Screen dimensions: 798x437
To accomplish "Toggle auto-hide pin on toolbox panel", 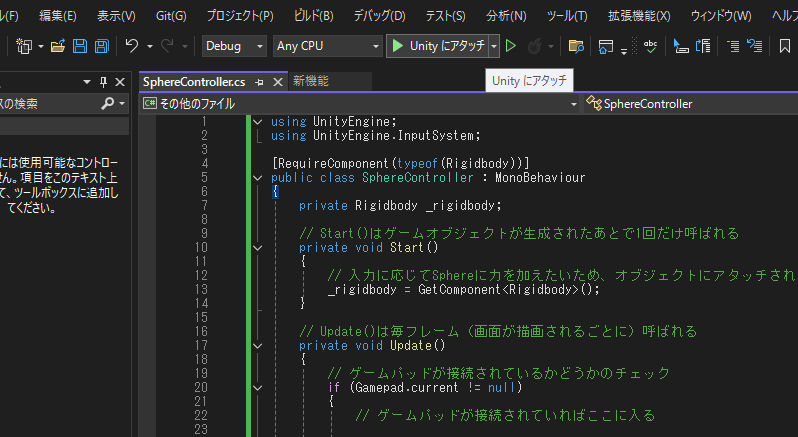I will [x=103, y=82].
